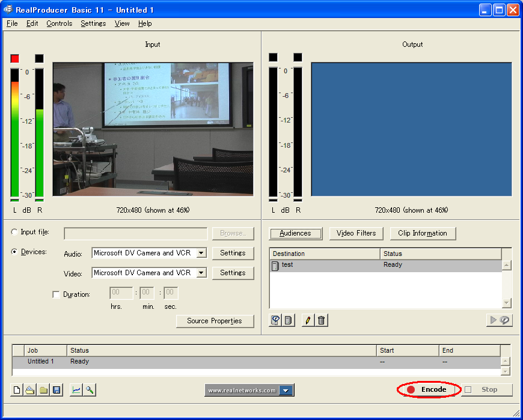This screenshot has height=420, width=523.
Task: Open the log viewer magnifier icon
Action: click(x=90, y=390)
